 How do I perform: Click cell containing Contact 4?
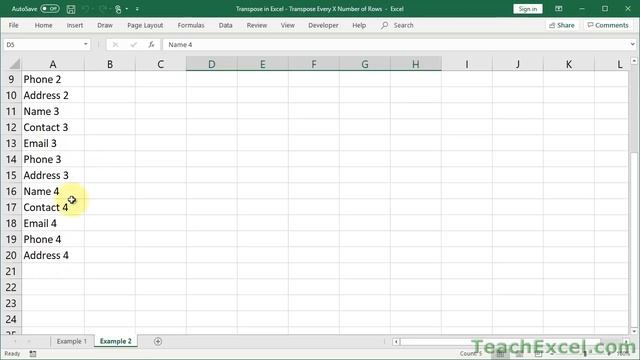coord(53,207)
